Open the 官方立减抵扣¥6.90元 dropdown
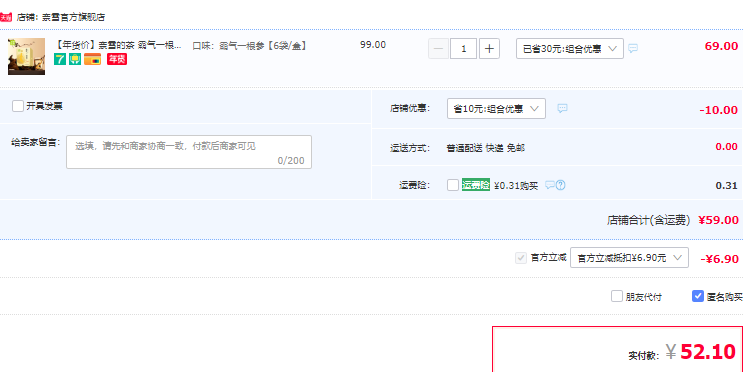 point(629,258)
